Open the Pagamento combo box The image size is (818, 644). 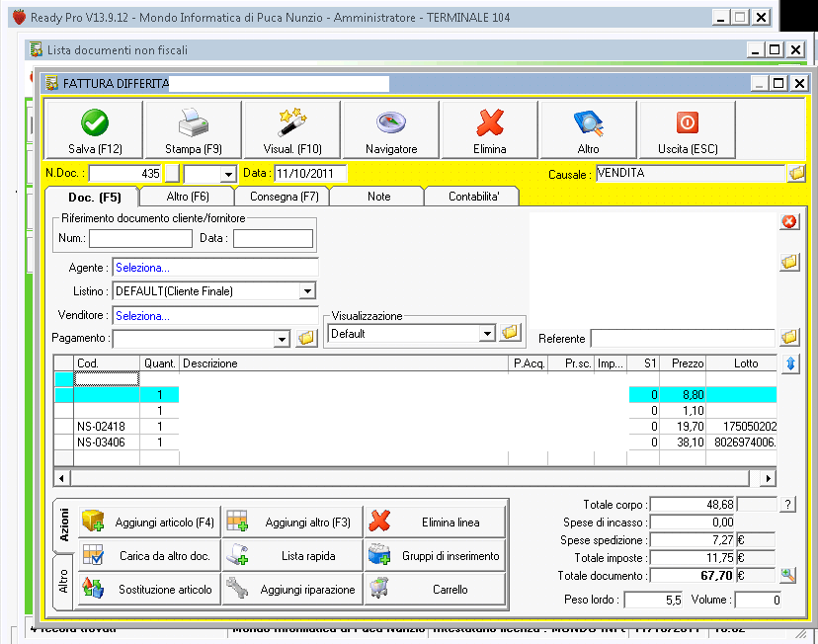281,339
